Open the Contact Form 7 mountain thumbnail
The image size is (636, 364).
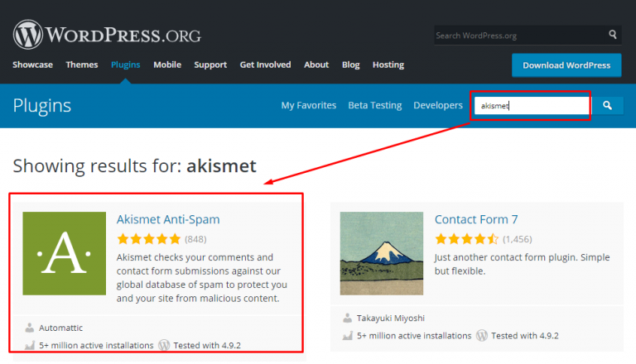381,253
